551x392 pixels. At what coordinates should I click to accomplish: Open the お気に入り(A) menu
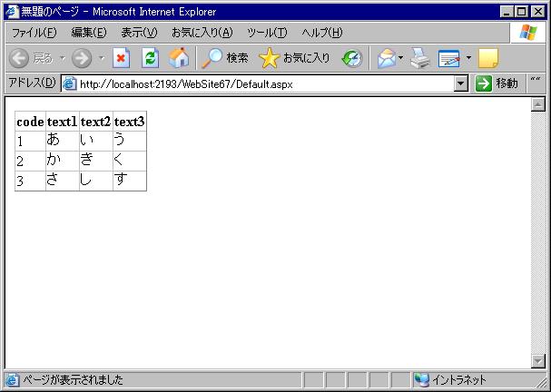(x=202, y=33)
